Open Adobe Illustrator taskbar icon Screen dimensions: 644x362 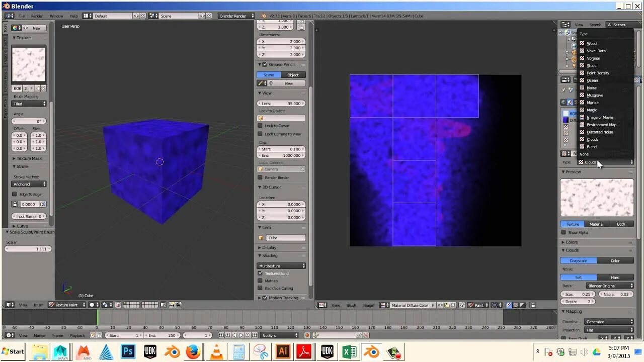coord(283,351)
